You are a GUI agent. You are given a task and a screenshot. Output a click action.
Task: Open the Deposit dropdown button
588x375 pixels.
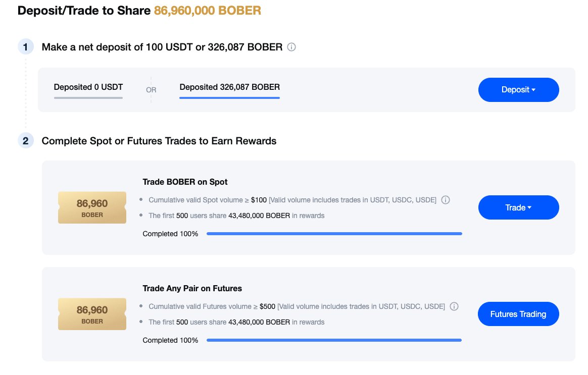pyautogui.click(x=519, y=90)
